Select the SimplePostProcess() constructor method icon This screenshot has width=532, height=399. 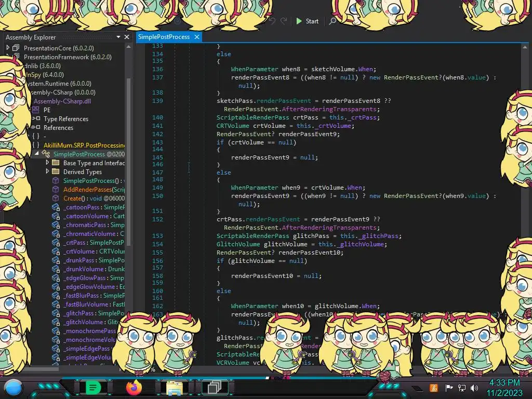point(56,180)
